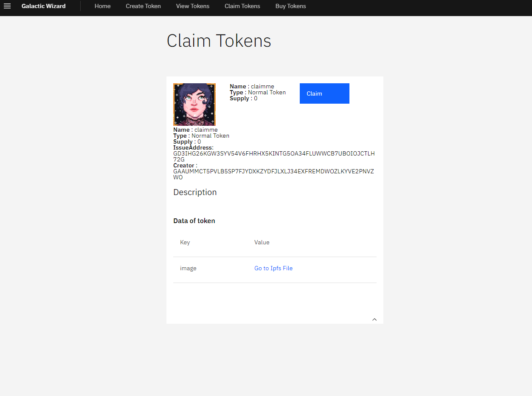The image size is (532, 396).
Task: Click the Supply line below the avatar
Action: pyautogui.click(x=187, y=141)
